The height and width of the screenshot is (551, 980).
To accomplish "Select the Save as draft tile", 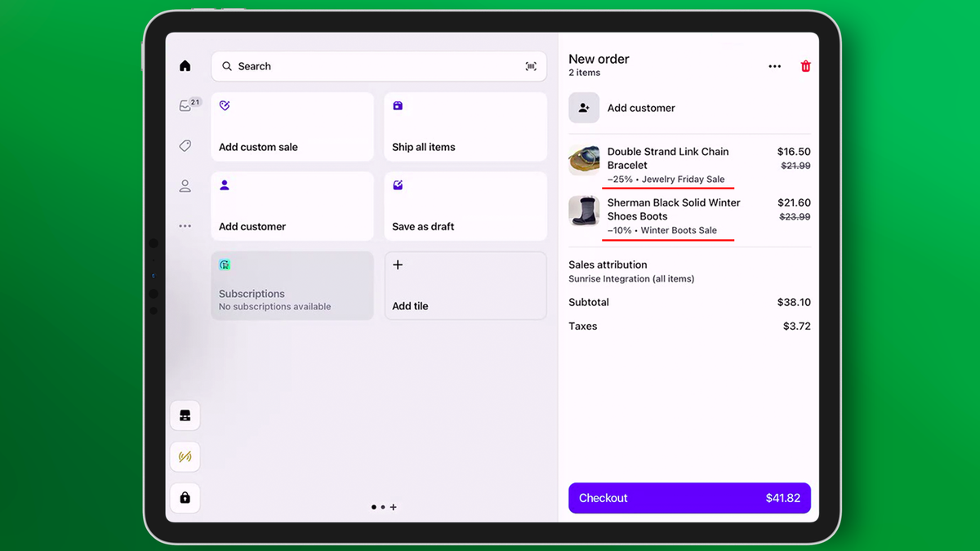I will pyautogui.click(x=465, y=206).
